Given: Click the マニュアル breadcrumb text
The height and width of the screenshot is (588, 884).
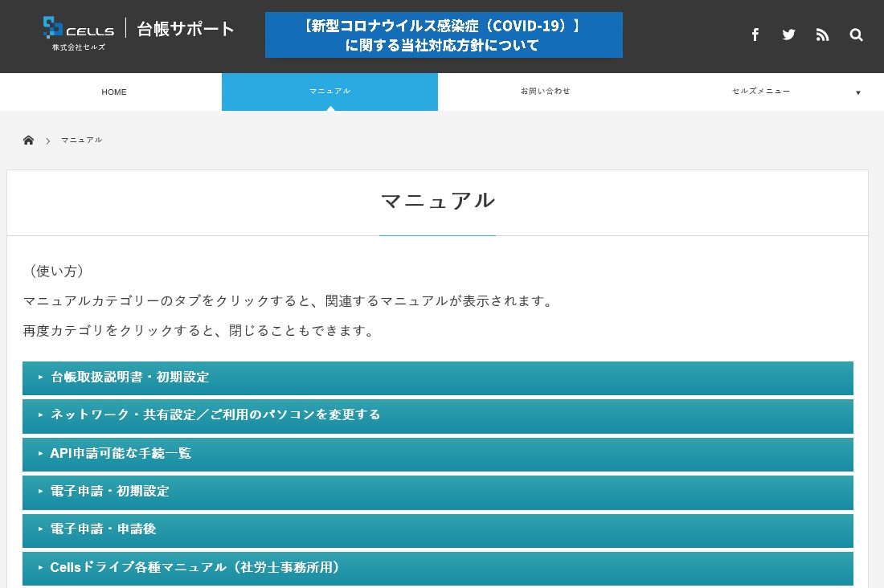Looking at the screenshot, I should (x=82, y=140).
